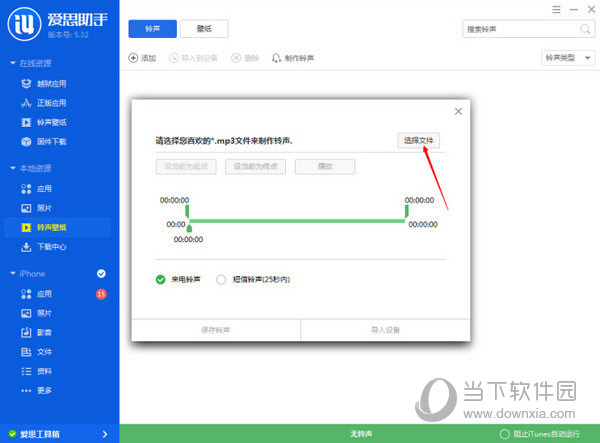Expand 爱思工具箱 arrow
The height and width of the screenshot is (443, 600).
tap(105, 434)
